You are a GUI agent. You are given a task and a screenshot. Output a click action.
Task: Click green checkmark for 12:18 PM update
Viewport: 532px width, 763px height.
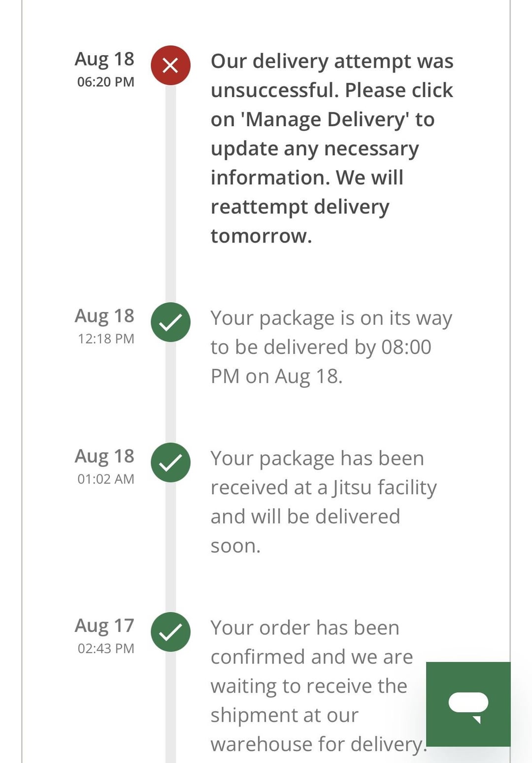[170, 322]
